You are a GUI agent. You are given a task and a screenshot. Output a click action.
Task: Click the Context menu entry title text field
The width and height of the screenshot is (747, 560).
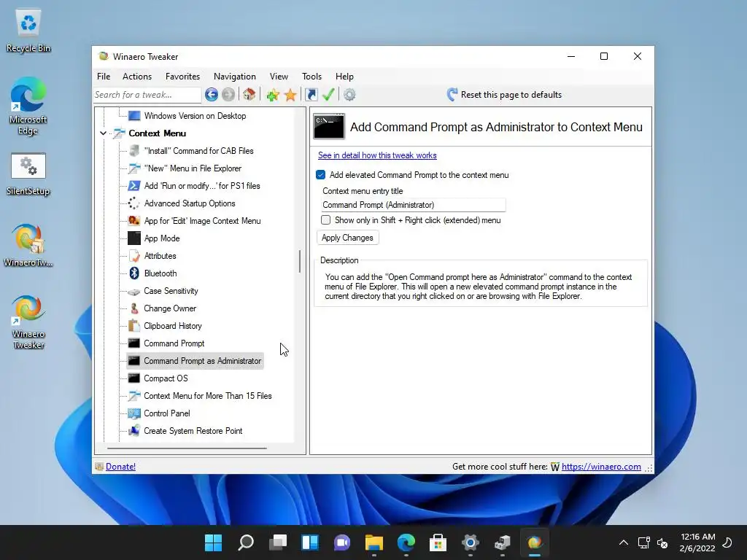(x=413, y=205)
